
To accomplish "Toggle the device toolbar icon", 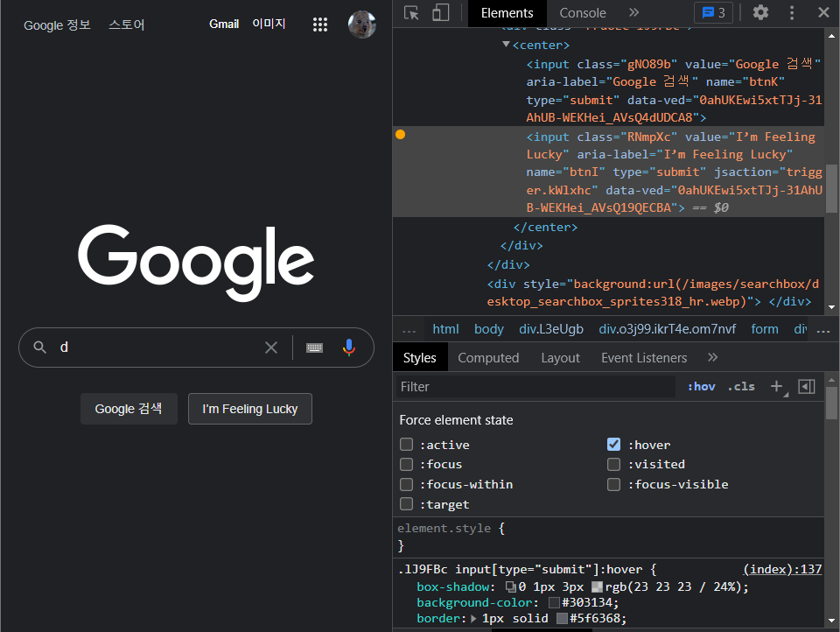I will point(440,13).
